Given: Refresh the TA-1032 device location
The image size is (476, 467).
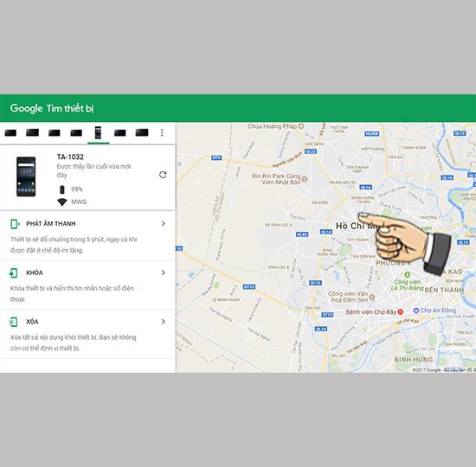Looking at the screenshot, I should (x=163, y=175).
